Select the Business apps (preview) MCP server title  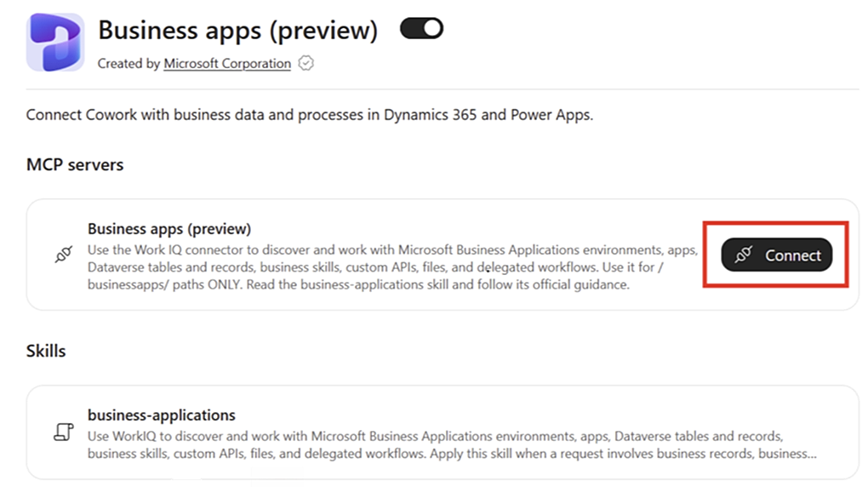point(169,229)
